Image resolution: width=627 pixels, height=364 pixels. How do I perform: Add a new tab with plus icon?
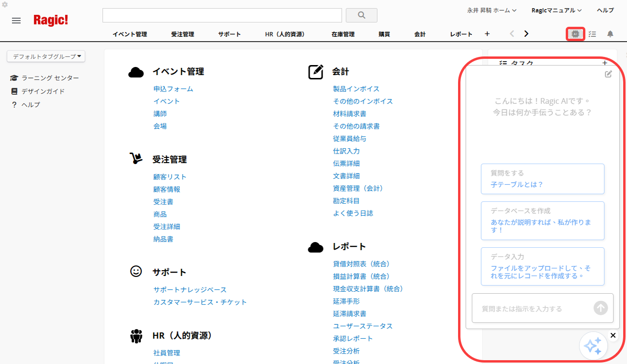487,34
